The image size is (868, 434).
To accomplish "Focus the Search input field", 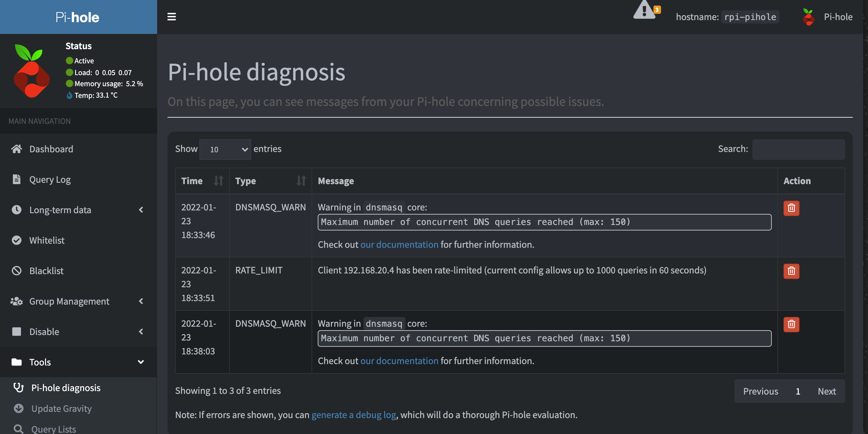I will [798, 149].
